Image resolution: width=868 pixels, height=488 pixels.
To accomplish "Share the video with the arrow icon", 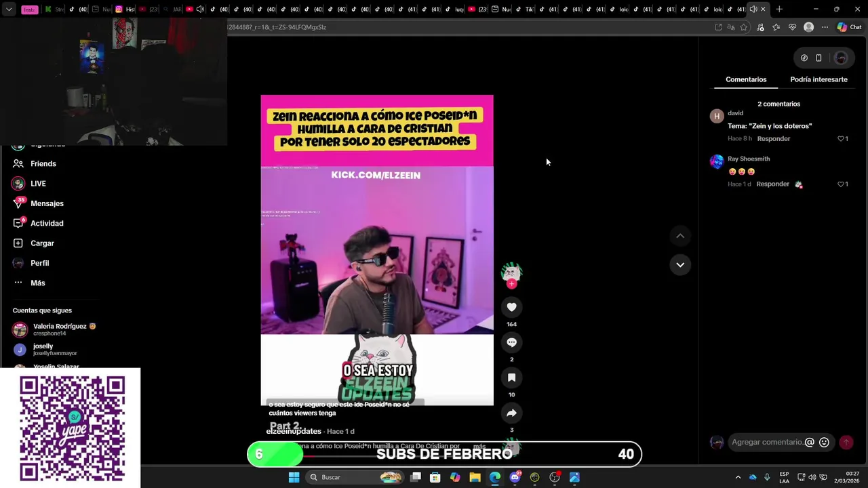I will click(511, 413).
